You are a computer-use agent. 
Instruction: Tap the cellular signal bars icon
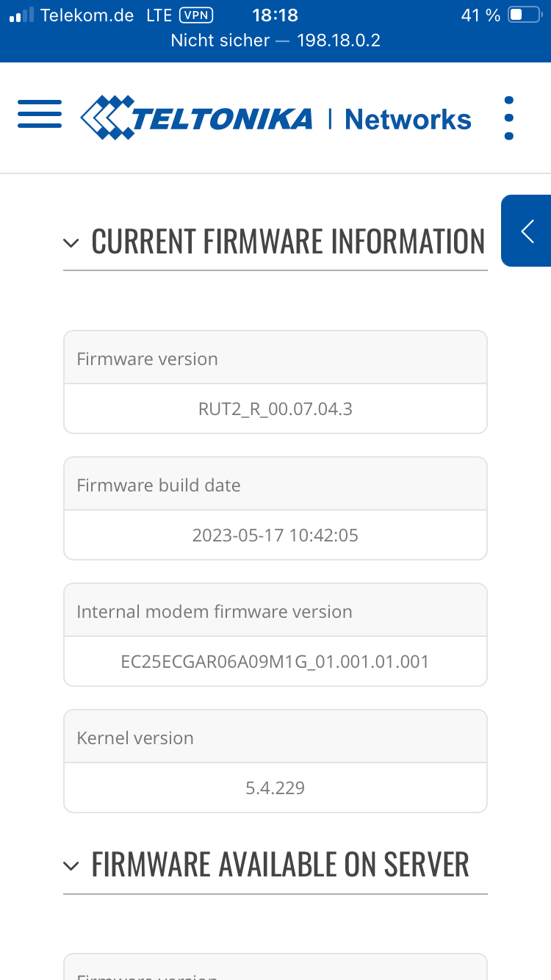(22, 15)
